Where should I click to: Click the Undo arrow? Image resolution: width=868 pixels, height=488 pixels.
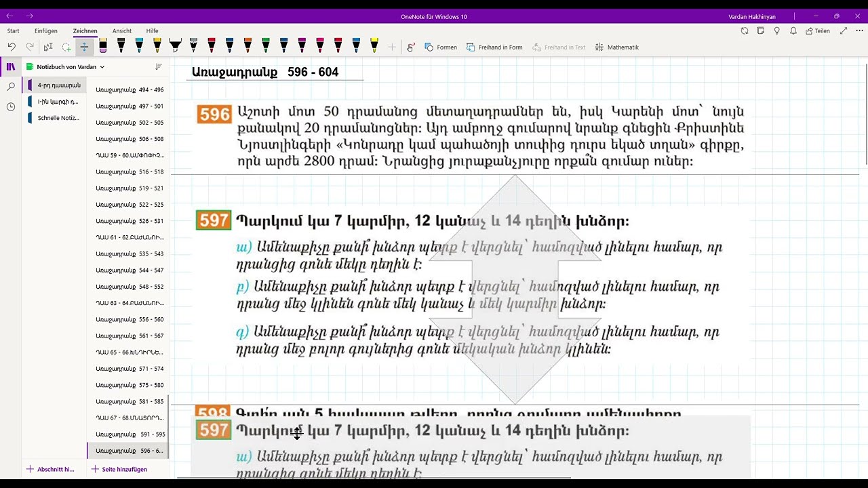pos(12,47)
